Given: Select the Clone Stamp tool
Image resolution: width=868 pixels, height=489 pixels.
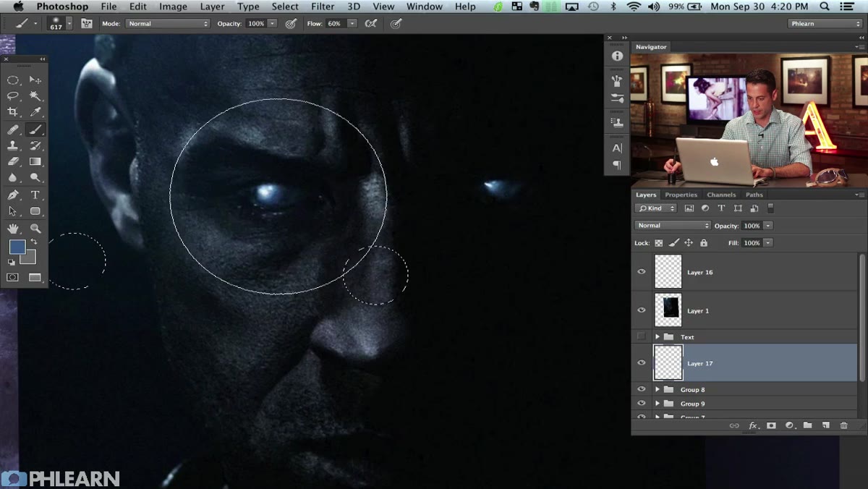Looking at the screenshot, I should tap(13, 145).
